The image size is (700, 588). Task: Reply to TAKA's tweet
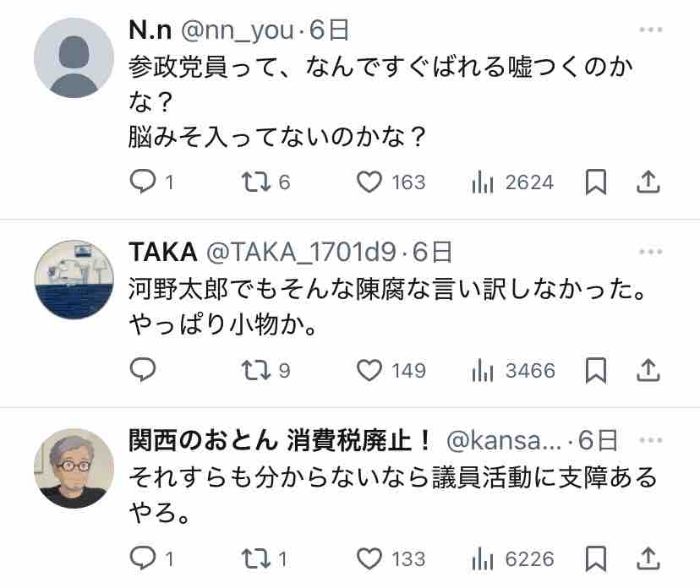(144, 370)
